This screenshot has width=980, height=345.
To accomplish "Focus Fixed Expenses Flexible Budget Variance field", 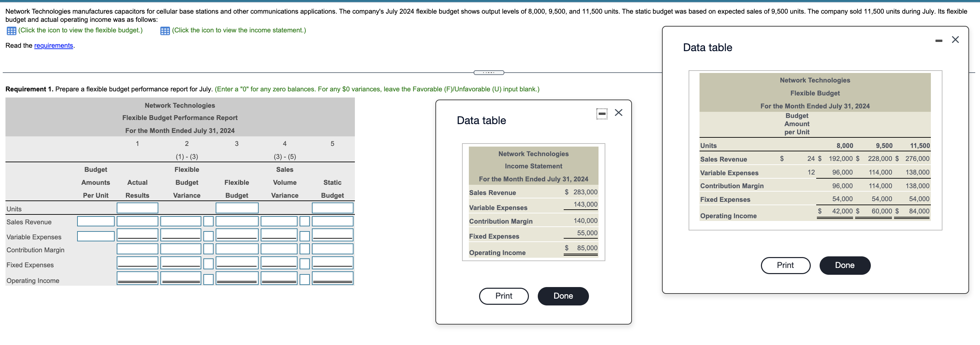I will coord(181,263).
